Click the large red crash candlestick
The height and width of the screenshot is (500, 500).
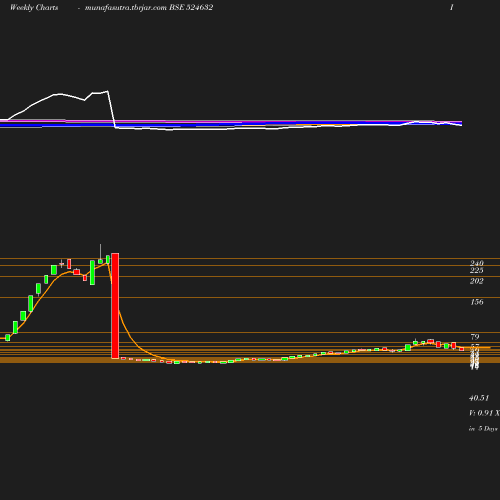(x=115, y=306)
